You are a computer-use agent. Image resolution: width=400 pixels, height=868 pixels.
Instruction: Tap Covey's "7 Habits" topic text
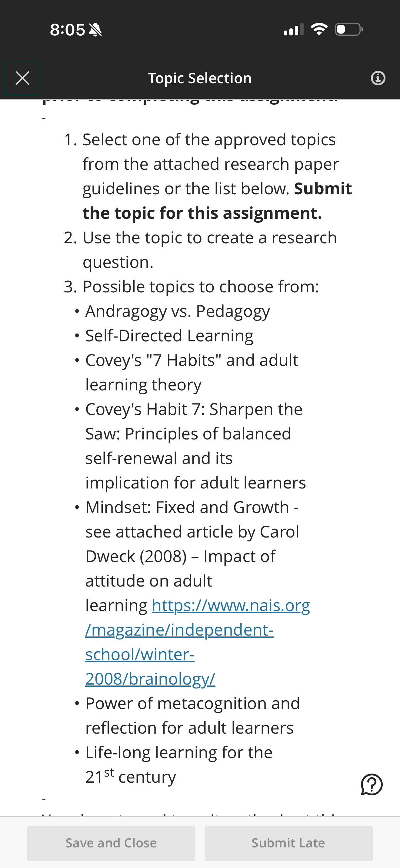[192, 372]
